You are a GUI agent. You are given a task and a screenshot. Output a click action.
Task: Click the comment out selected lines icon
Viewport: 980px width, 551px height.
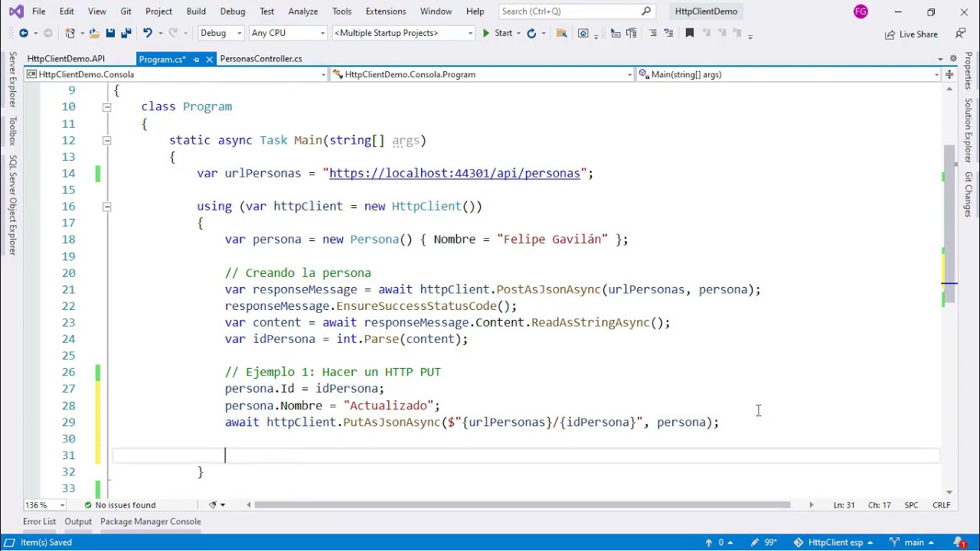[653, 33]
